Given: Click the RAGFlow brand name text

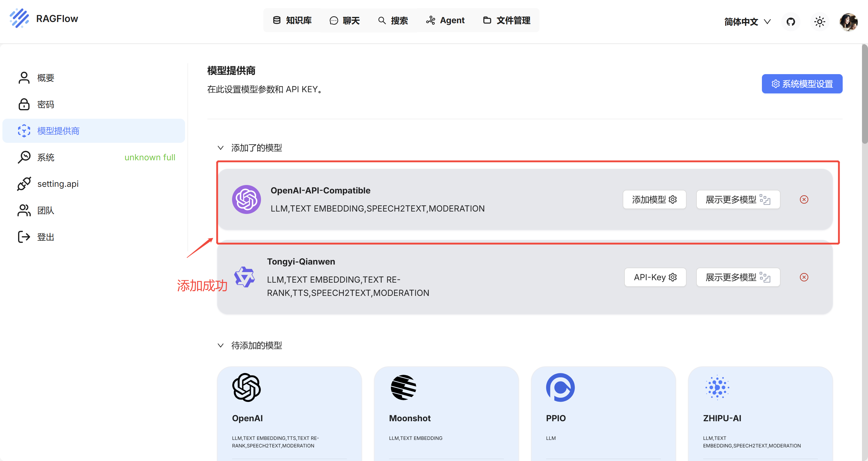Looking at the screenshot, I should 57,19.
